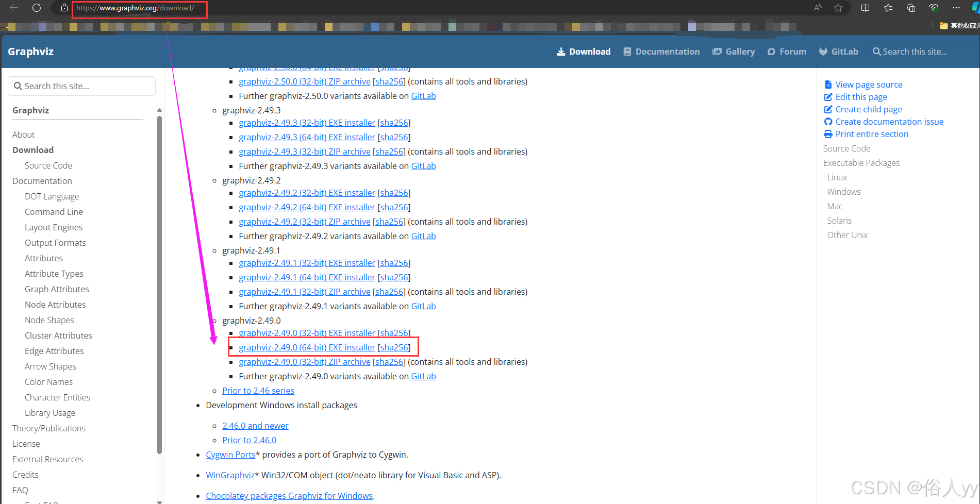Open Layout Engines in sidebar
The width and height of the screenshot is (980, 504).
point(54,227)
